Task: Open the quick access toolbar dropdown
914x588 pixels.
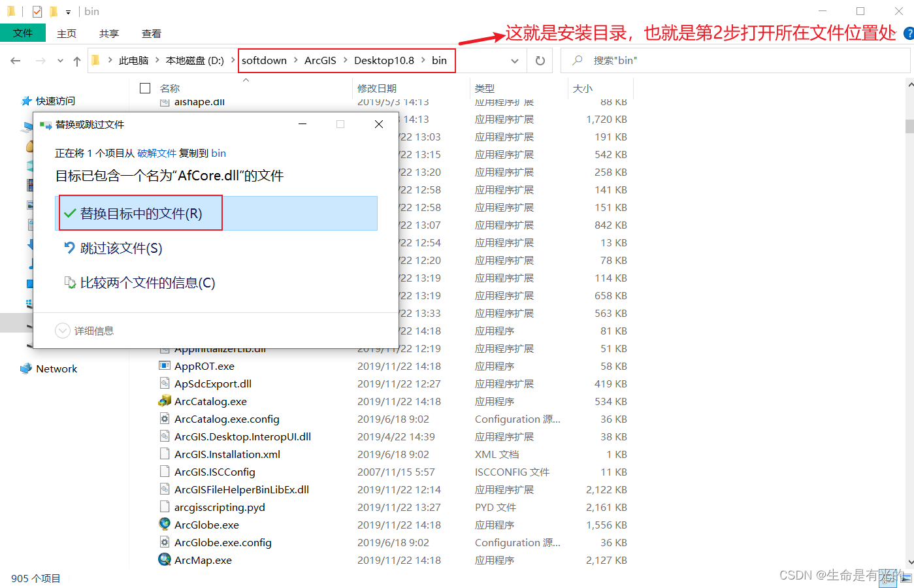Action: click(68, 12)
